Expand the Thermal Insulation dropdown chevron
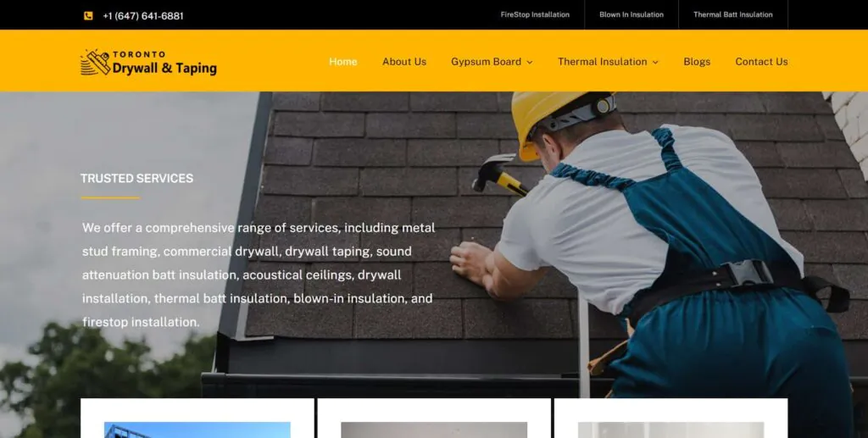This screenshot has height=438, width=868. [655, 62]
